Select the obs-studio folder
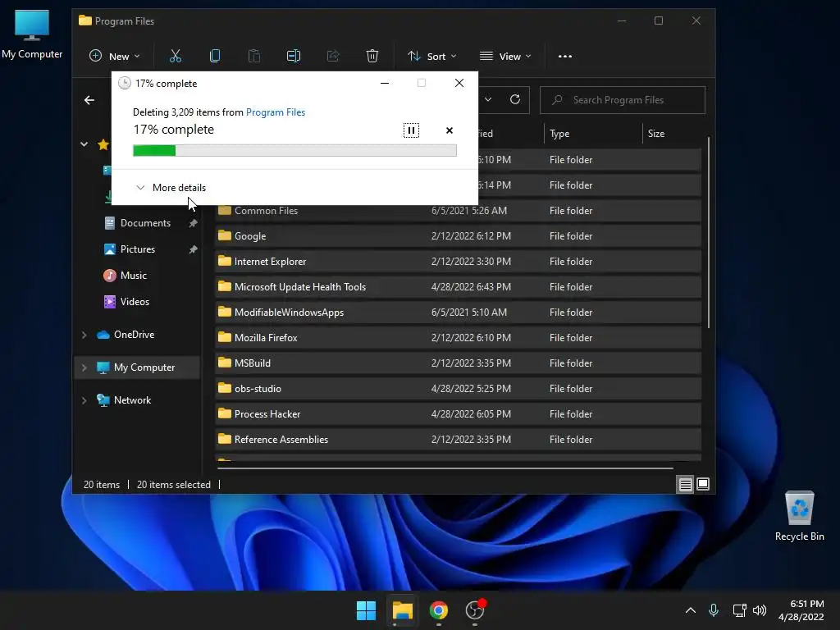 click(x=458, y=388)
